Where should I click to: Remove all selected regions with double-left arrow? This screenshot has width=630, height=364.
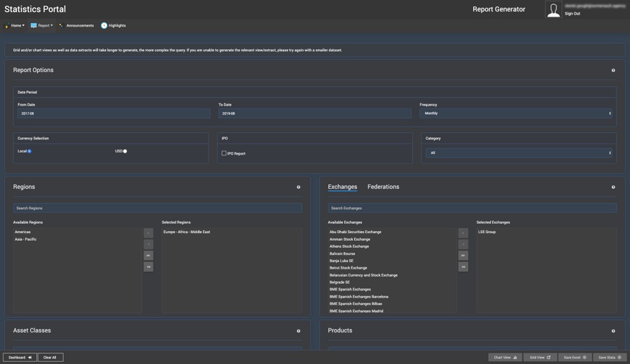(148, 267)
